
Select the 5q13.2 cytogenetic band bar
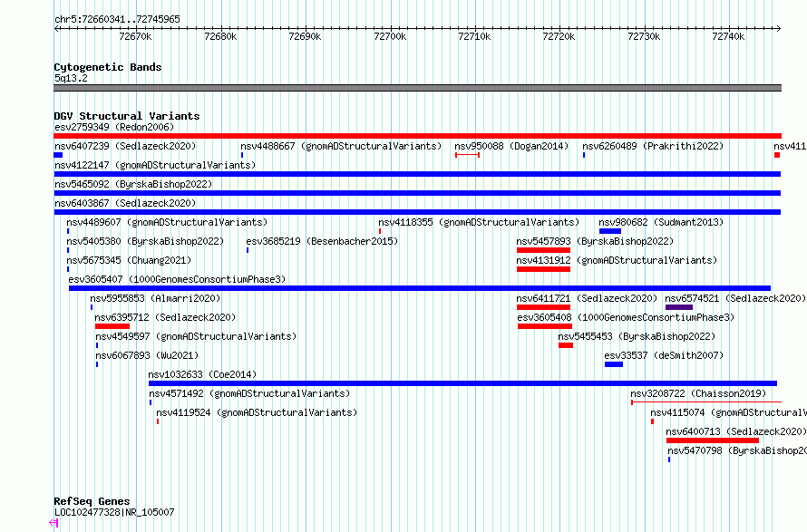[x=417, y=88]
